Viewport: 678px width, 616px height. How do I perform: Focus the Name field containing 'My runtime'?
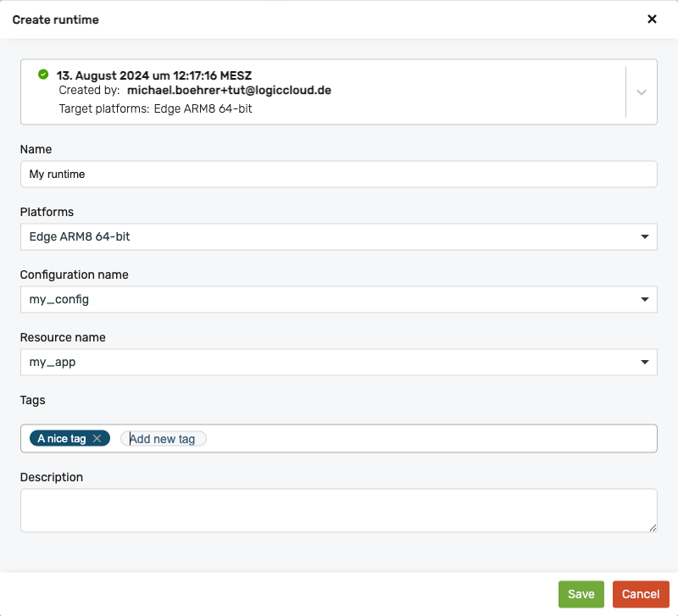[338, 175]
